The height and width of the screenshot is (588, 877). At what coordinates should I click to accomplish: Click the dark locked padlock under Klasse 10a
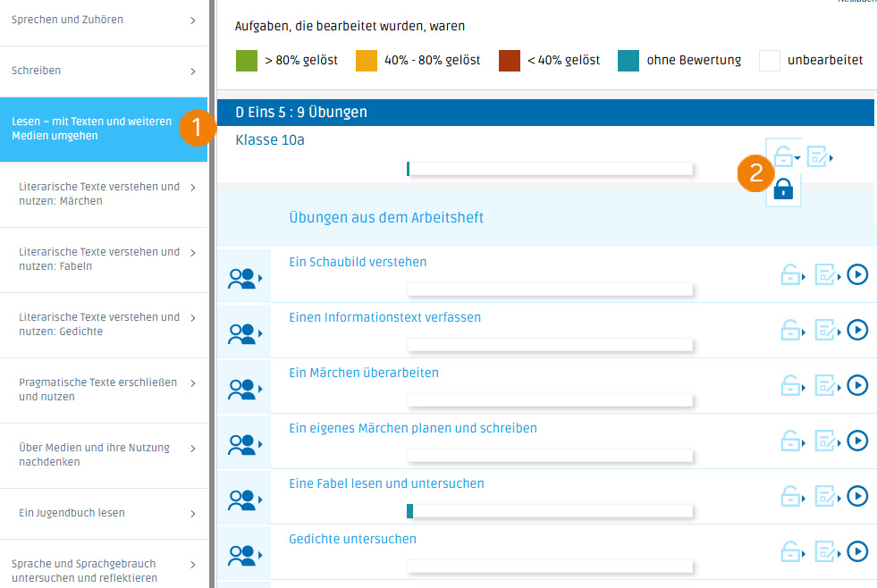(x=783, y=189)
